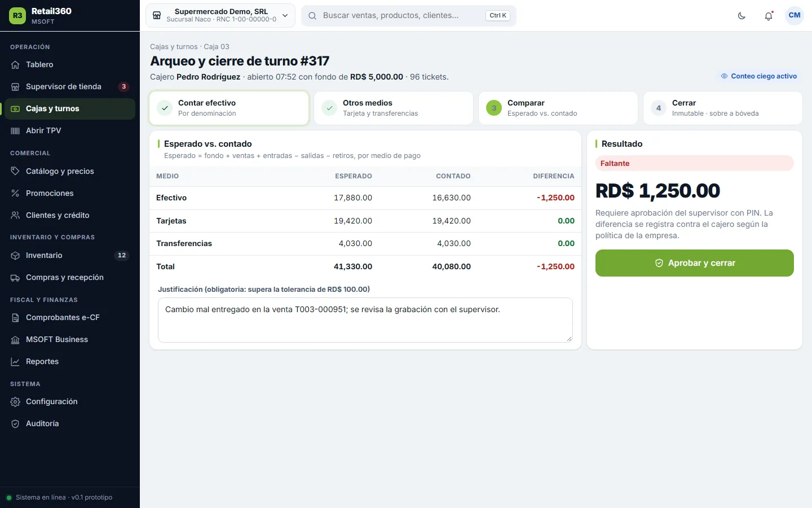Screen dimensions: 812x508
Task: Click the Catálogo y precios tag icon
Action: [15, 171]
